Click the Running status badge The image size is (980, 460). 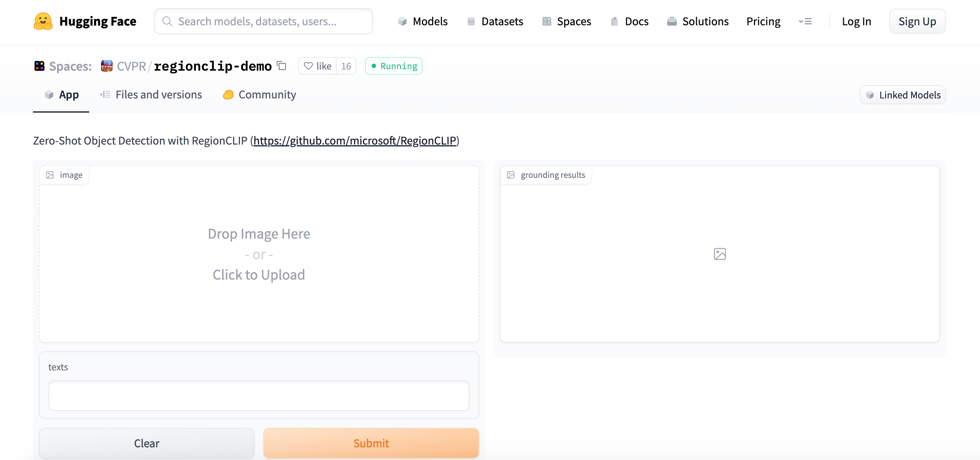[394, 66]
